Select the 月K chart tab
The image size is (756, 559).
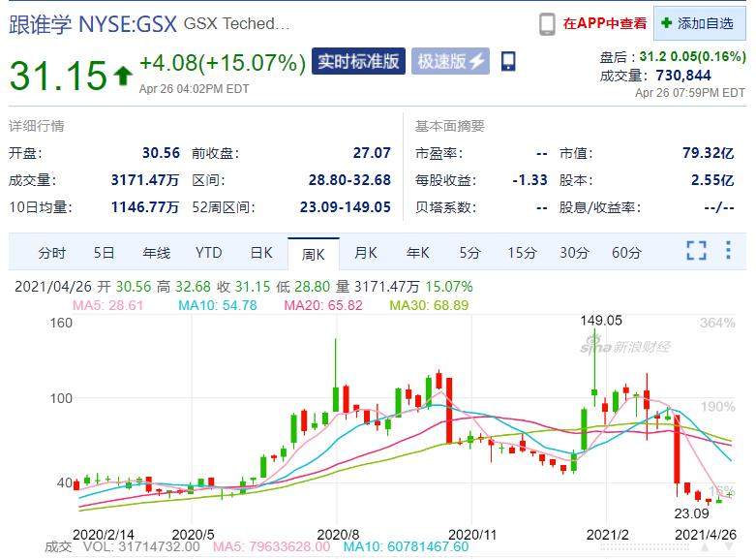point(366,253)
